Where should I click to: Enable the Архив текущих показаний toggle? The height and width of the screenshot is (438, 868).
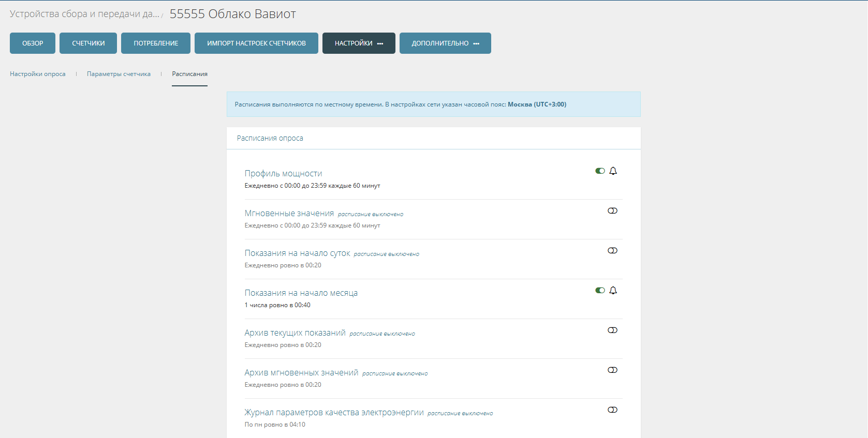pos(612,330)
